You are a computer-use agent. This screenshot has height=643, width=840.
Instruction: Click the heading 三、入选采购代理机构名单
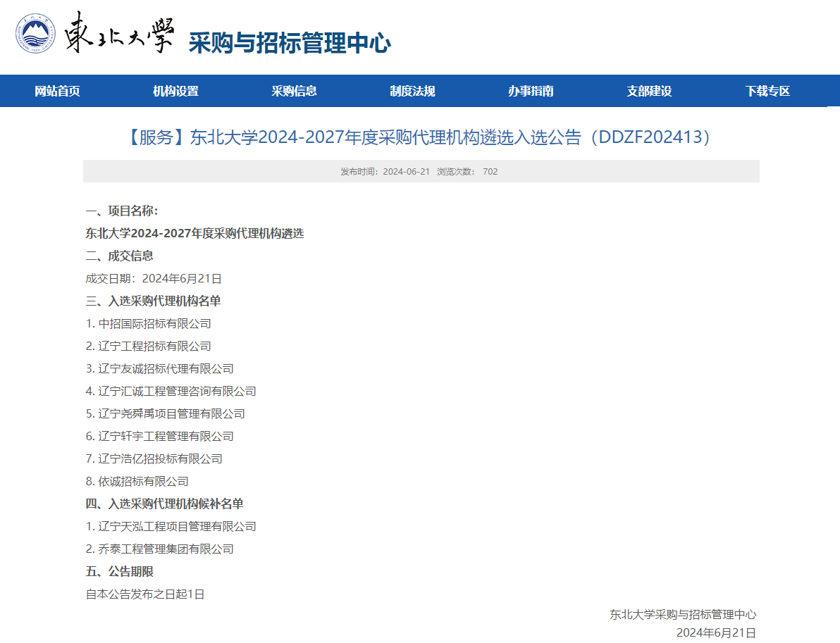click(153, 301)
